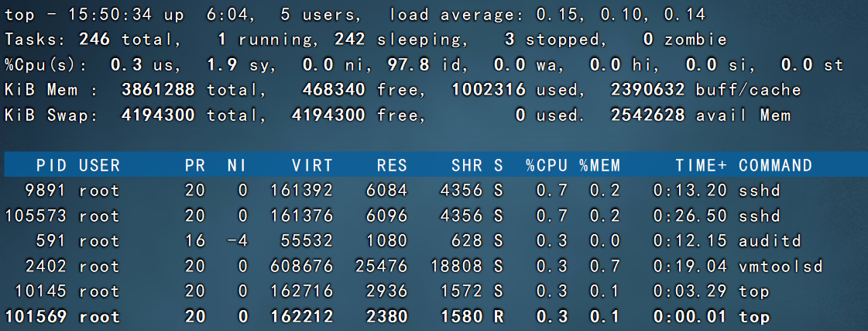This screenshot has height=331, width=868.
Task: Click the %CPU column header
Action: pyautogui.click(x=547, y=164)
